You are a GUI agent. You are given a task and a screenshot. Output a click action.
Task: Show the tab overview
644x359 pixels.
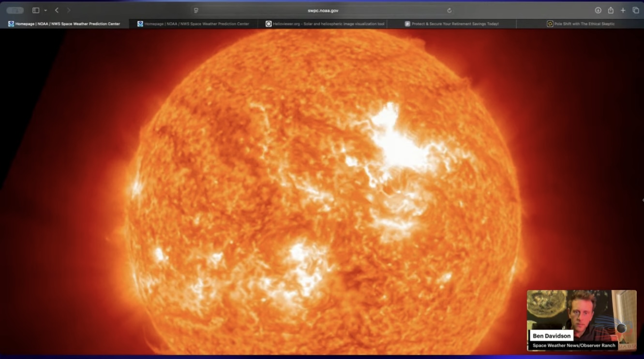pos(636,10)
